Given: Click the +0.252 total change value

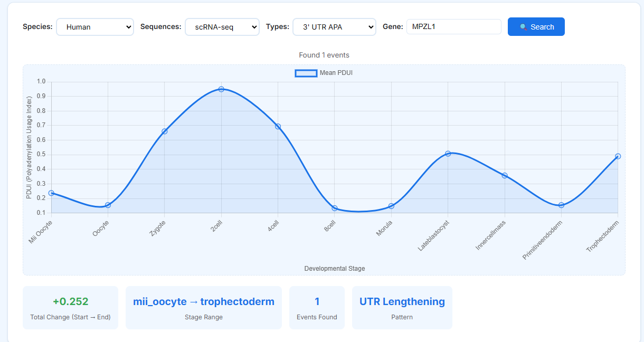Looking at the screenshot, I should tap(70, 302).
